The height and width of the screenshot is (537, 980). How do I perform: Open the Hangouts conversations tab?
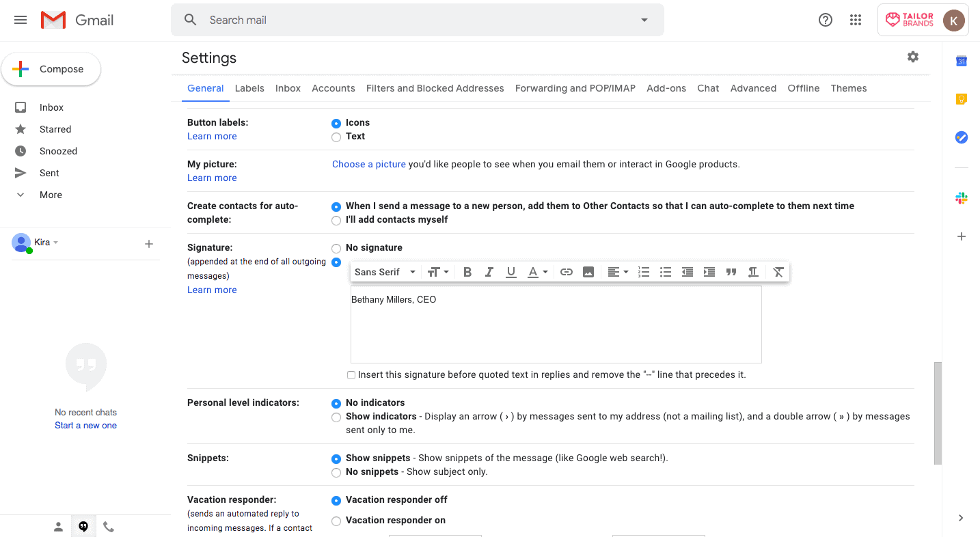click(x=83, y=527)
